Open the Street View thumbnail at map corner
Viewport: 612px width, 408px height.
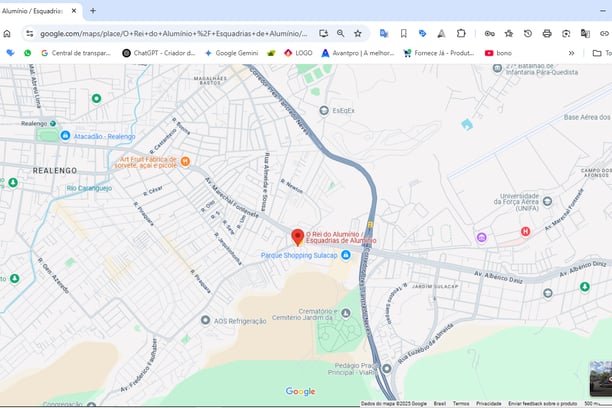601,379
